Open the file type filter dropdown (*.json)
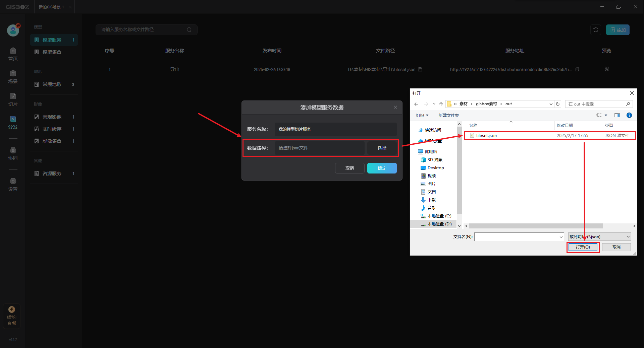Viewport: 644px width, 348px height. click(600, 237)
